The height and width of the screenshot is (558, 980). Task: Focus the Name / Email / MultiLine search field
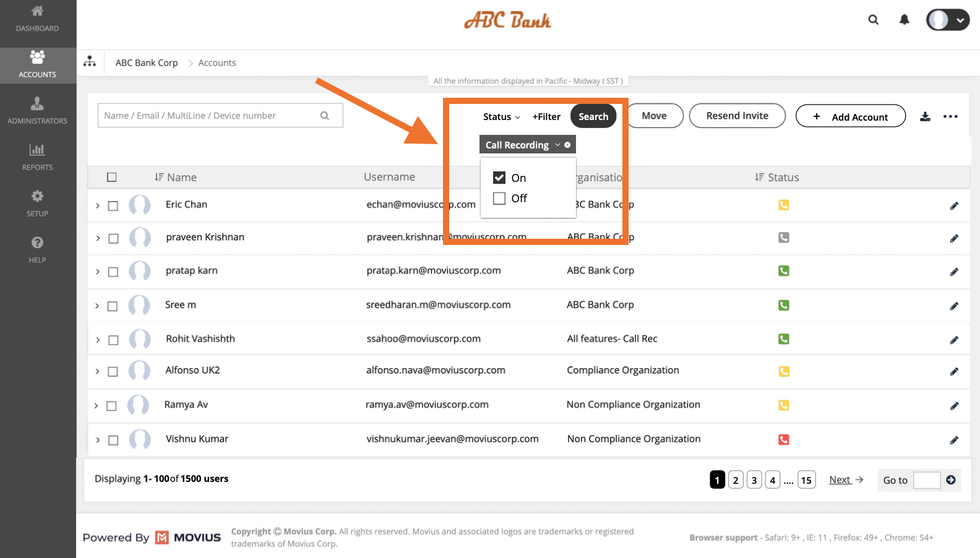(x=220, y=116)
